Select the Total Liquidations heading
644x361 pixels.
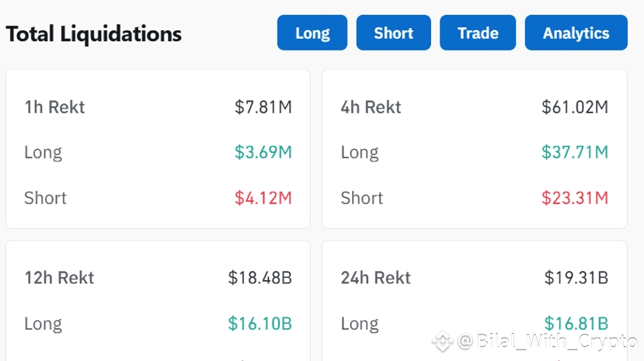pyautogui.click(x=93, y=34)
